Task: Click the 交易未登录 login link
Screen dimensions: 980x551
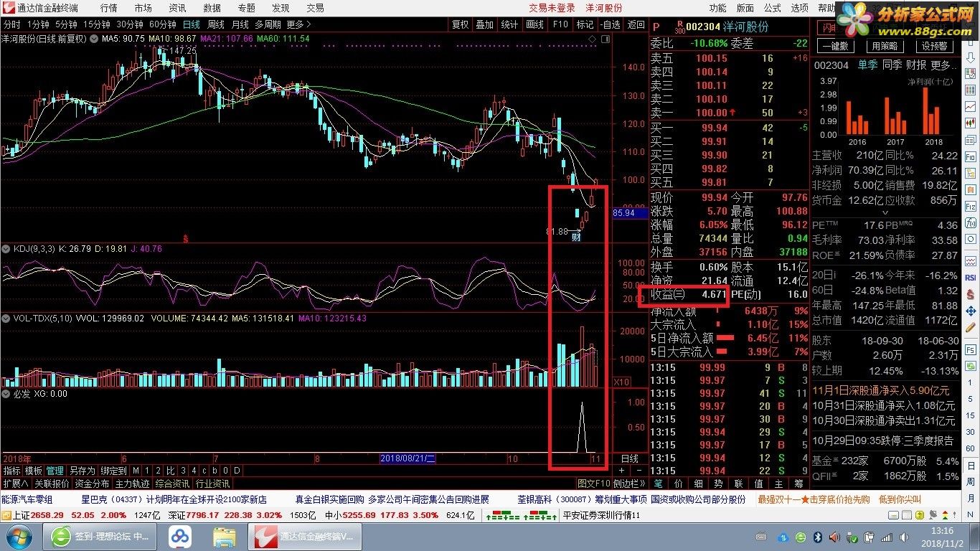Action: (552, 8)
